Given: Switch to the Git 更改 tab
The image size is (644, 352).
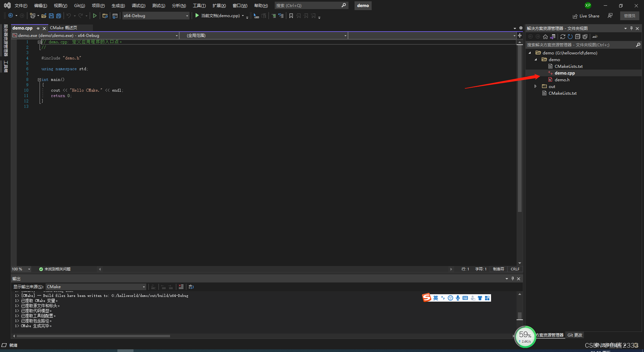Looking at the screenshot, I should point(575,335).
